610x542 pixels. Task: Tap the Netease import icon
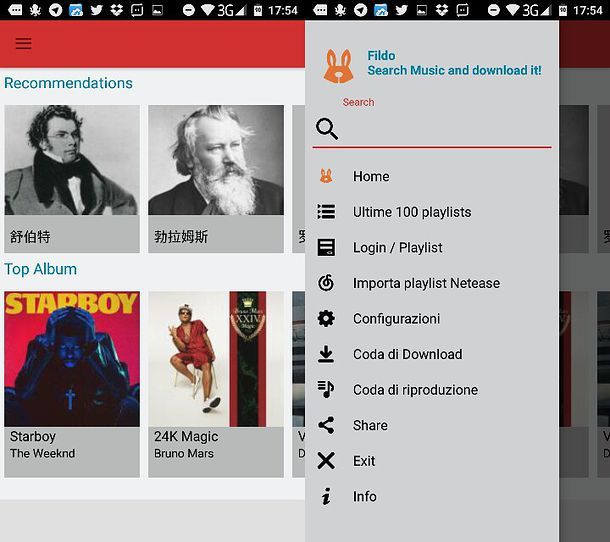[326, 283]
